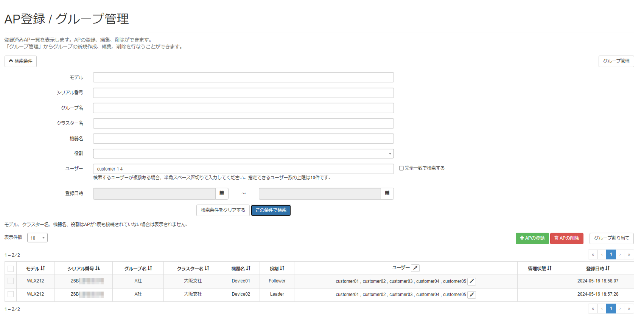Click page 1 in top pagination
Image resolution: width=644 pixels, height=329 pixels.
[x=611, y=255]
